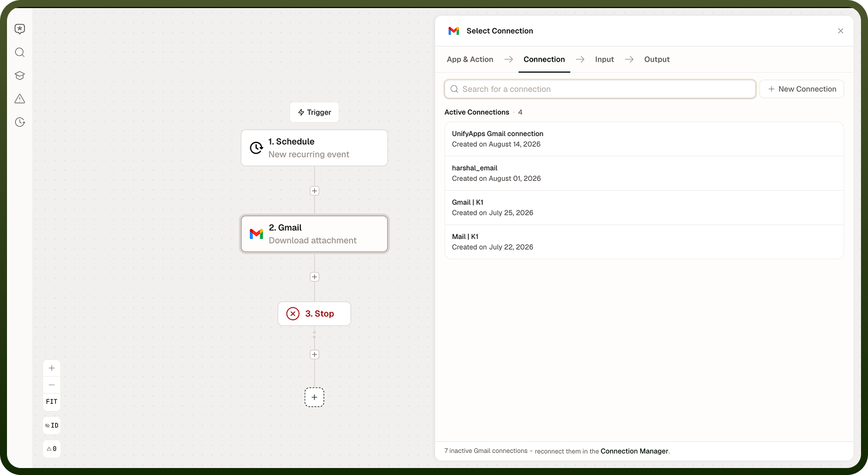Focus the Search for a connection field
The height and width of the screenshot is (475, 868).
(x=600, y=89)
